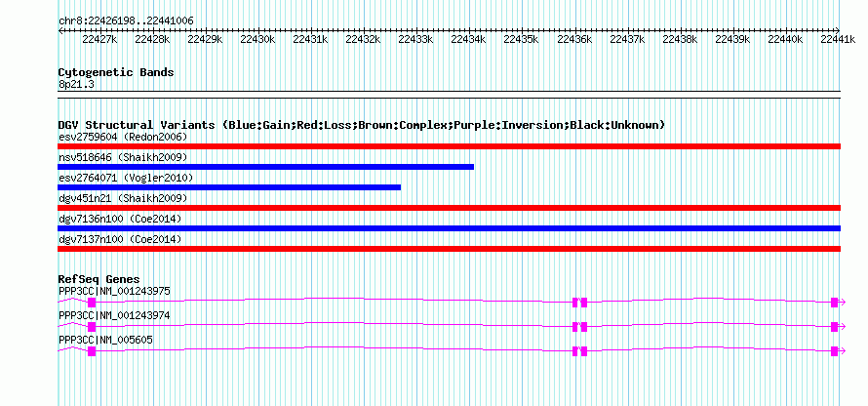Click the 22427k ruler position label
This screenshot has width=868, height=406.
point(99,39)
